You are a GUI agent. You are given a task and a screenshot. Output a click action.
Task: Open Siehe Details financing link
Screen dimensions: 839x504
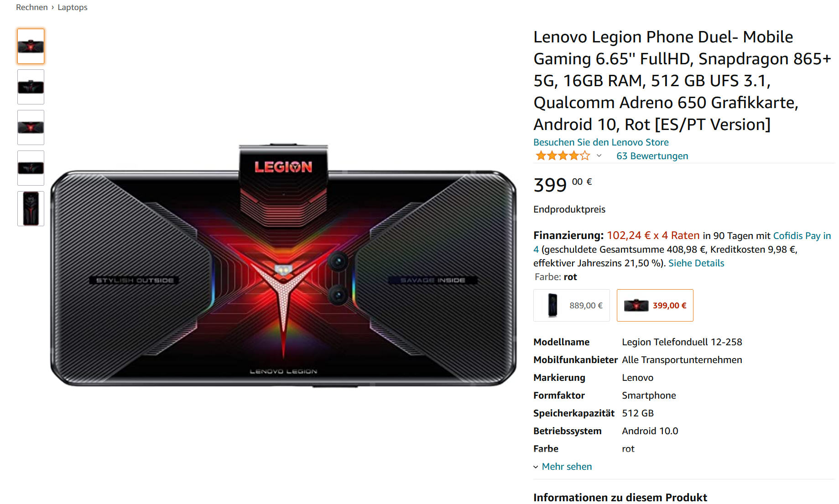click(696, 263)
